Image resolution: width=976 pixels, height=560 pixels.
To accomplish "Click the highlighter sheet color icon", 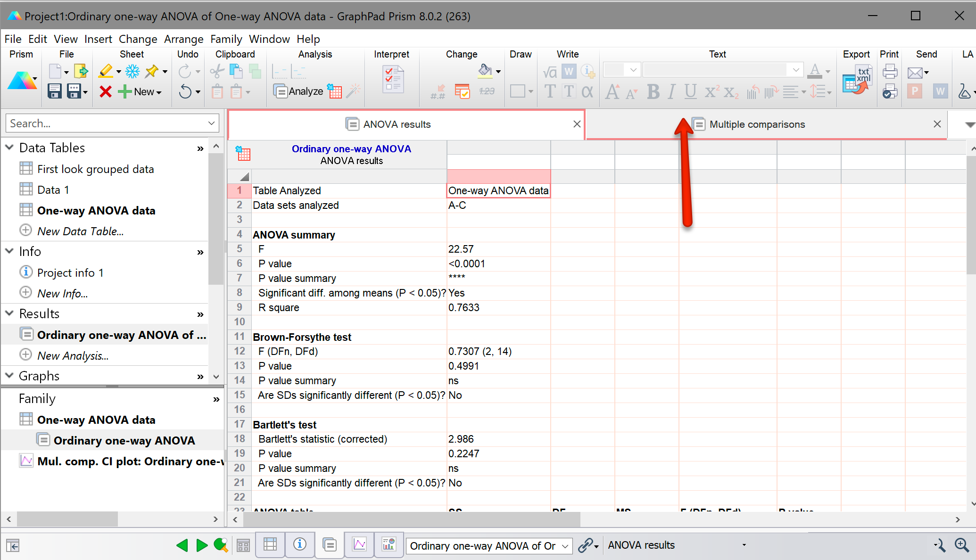I will tap(106, 71).
